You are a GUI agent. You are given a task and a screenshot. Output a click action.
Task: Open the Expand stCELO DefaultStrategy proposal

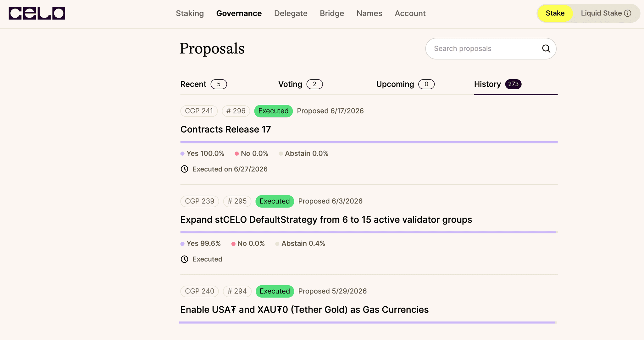point(326,220)
